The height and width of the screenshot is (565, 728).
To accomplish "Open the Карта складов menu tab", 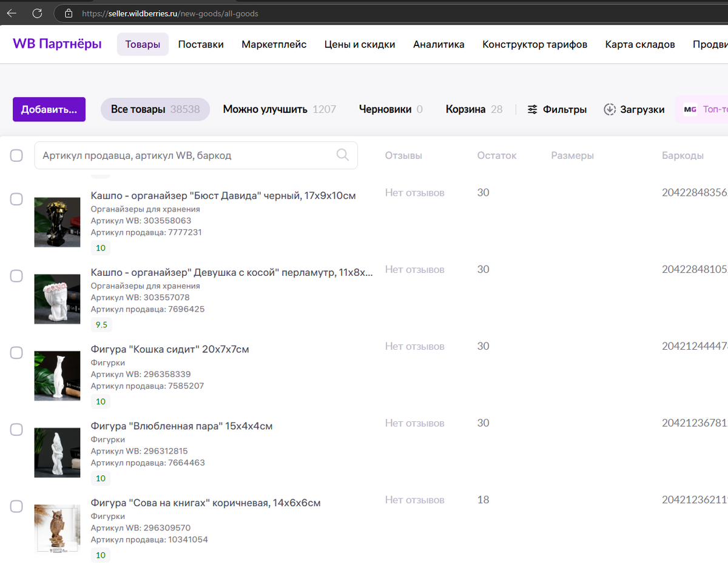I will (640, 44).
